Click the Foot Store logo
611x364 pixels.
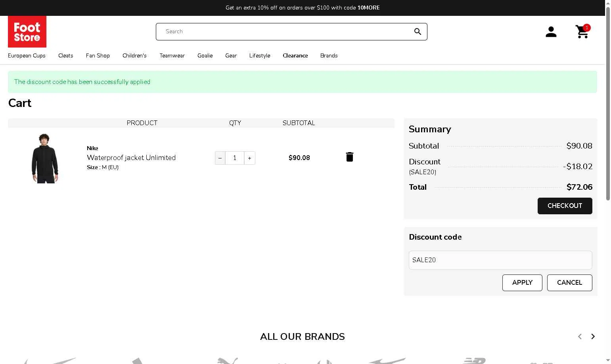click(x=27, y=32)
